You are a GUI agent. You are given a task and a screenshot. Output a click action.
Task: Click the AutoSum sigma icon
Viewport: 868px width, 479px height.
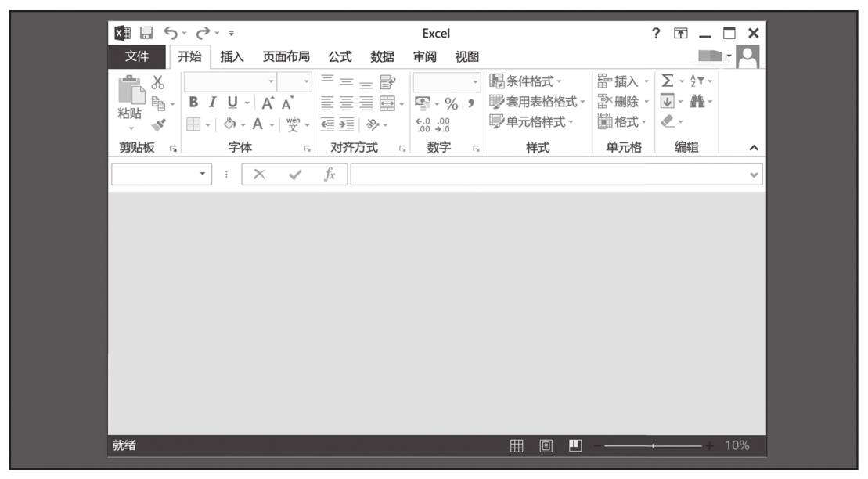[x=668, y=81]
